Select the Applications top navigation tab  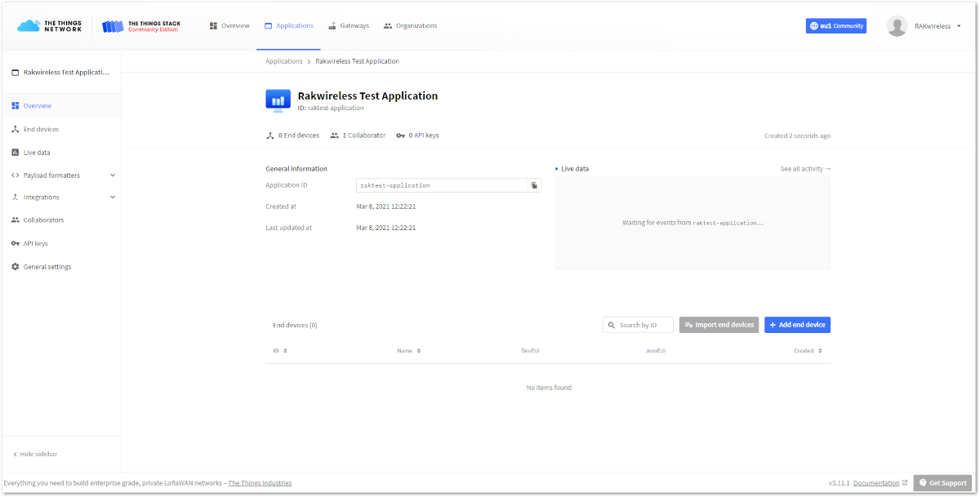pyautogui.click(x=289, y=26)
